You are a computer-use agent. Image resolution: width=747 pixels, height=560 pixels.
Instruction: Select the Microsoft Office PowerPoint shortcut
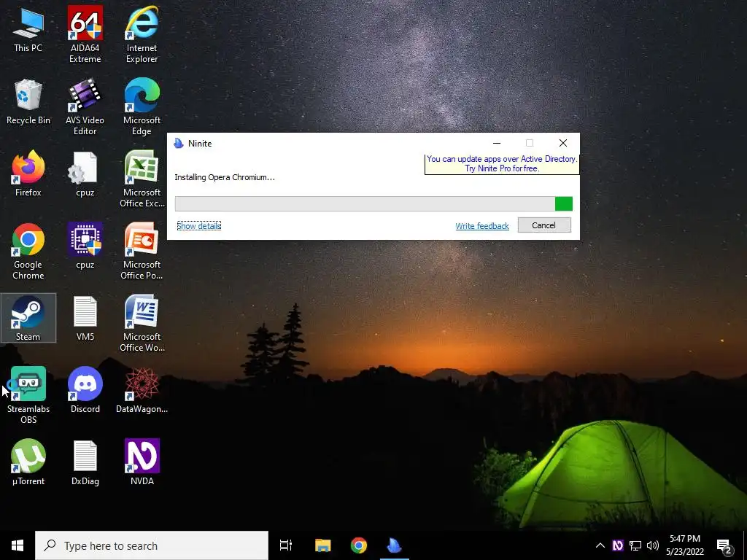click(x=142, y=252)
